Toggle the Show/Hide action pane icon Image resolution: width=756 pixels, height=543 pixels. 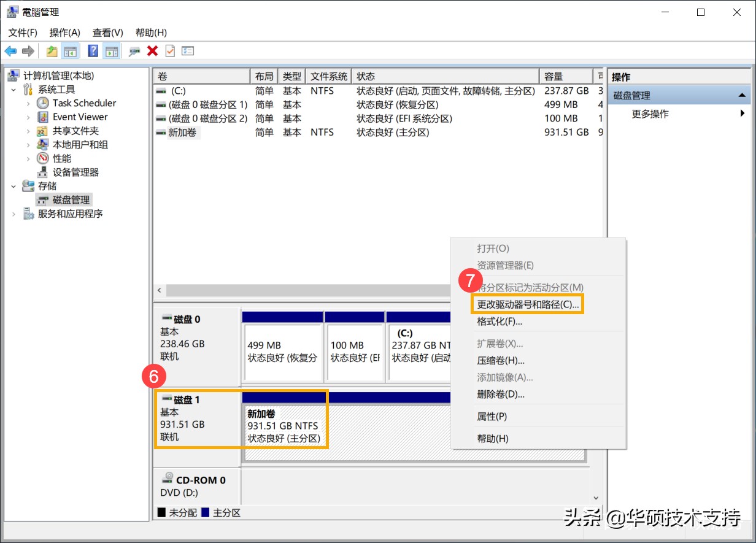(x=112, y=51)
